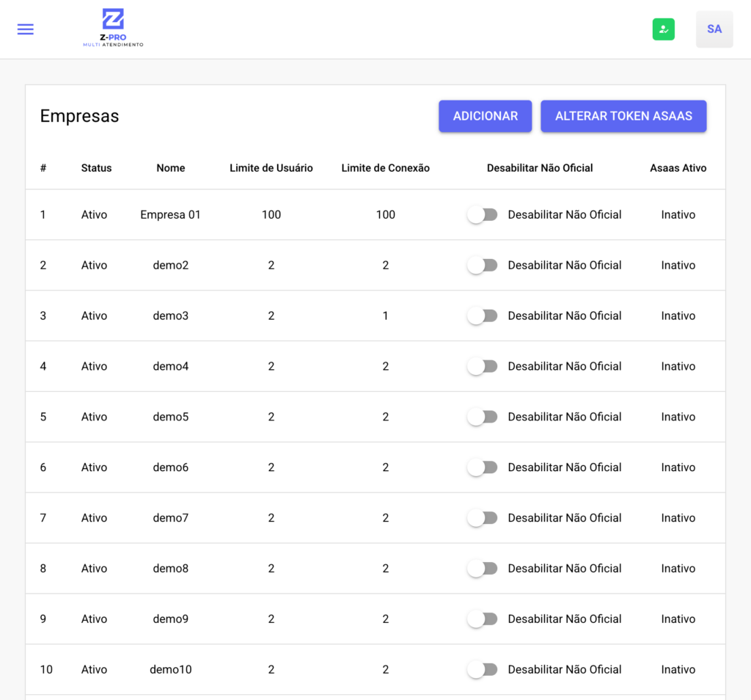Flip the demo6 Desabilitar Não Oficial switch
The height and width of the screenshot is (700, 751).
click(x=483, y=467)
